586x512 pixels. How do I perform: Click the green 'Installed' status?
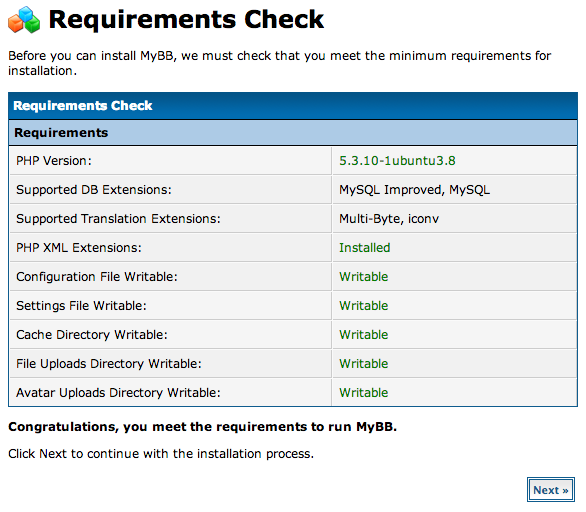click(x=365, y=248)
